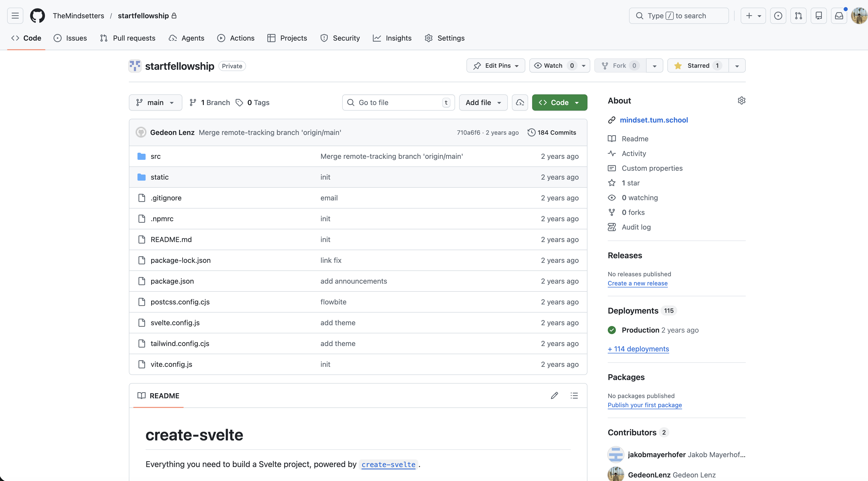The height and width of the screenshot is (481, 868).
Task: Open the Add file dropdown
Action: tap(483, 102)
